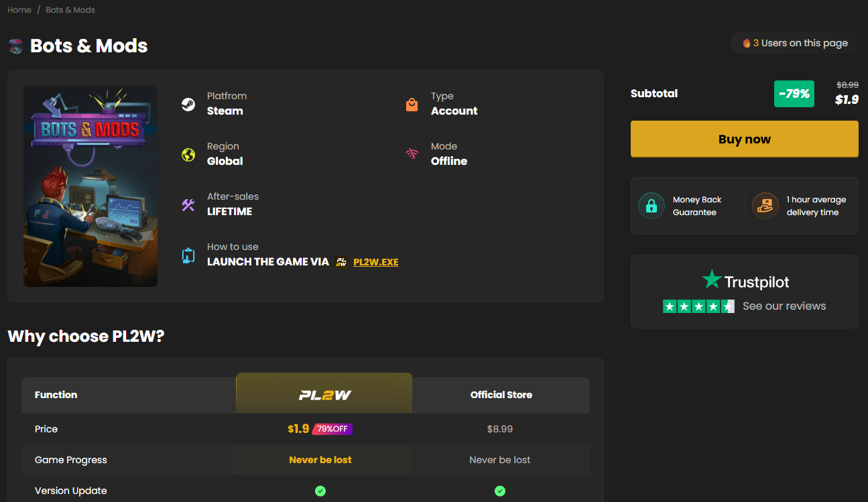Click the globe Region icon
This screenshot has height=502, width=868.
tap(188, 155)
